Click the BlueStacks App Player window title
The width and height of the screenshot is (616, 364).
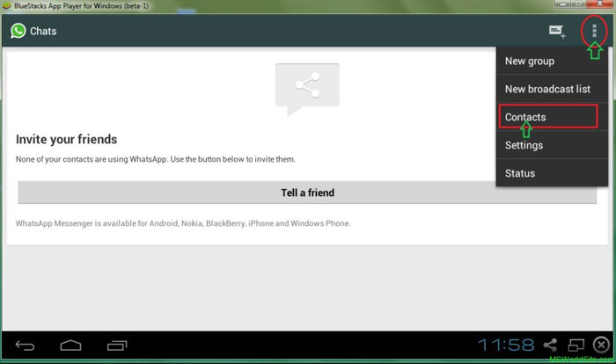coord(81,6)
